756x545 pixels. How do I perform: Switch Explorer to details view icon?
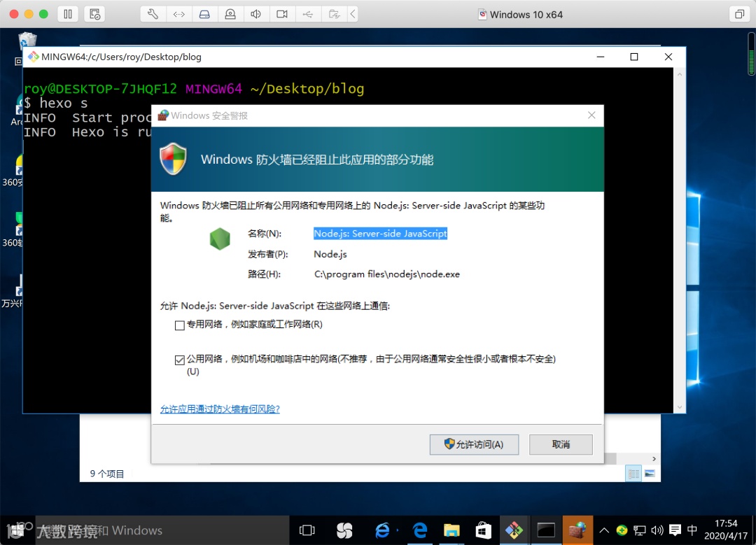[x=633, y=474]
